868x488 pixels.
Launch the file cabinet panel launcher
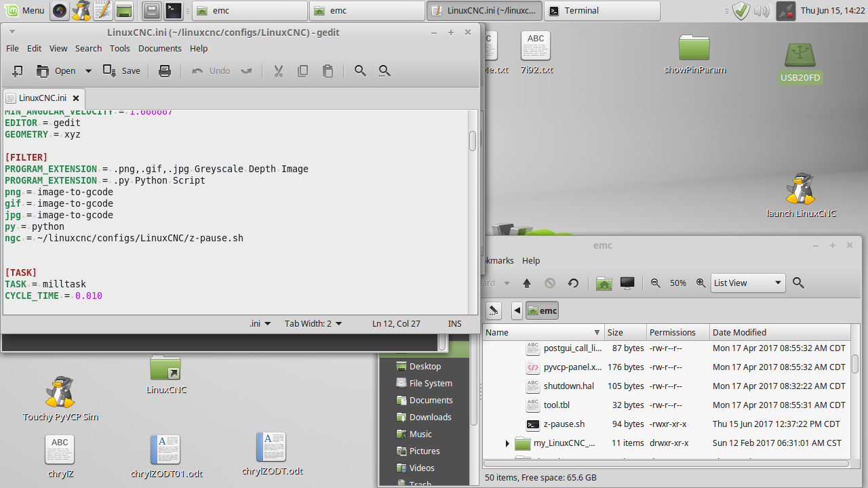(x=152, y=10)
